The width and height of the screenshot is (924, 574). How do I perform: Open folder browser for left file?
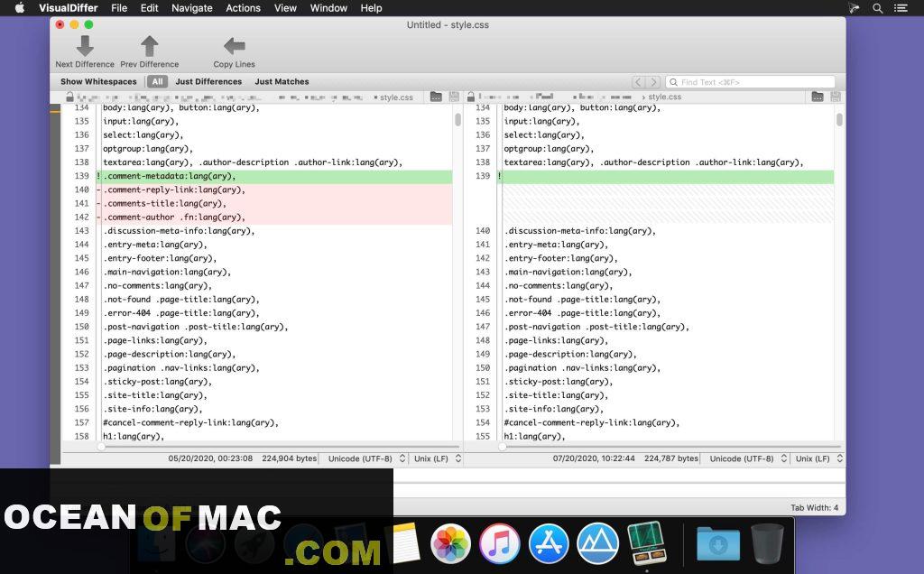(436, 97)
